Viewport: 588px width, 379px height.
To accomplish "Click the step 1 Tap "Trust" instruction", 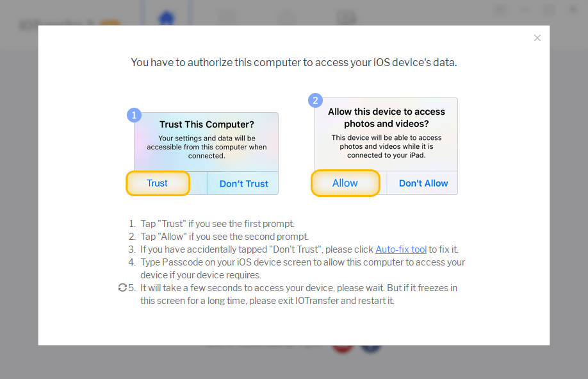I will [217, 224].
